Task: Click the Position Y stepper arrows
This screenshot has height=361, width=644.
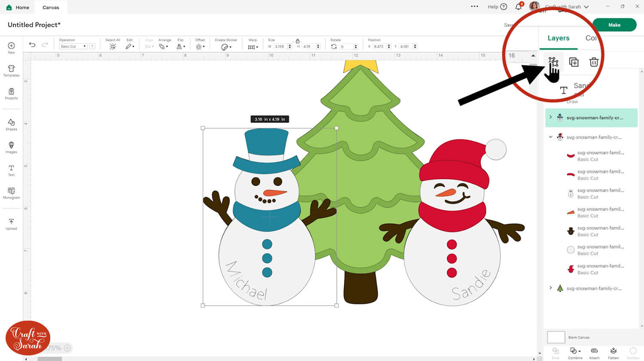Action: coord(415,46)
